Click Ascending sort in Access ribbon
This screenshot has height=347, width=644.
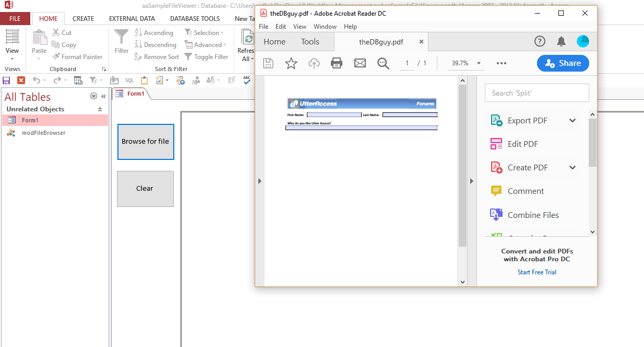coord(154,32)
